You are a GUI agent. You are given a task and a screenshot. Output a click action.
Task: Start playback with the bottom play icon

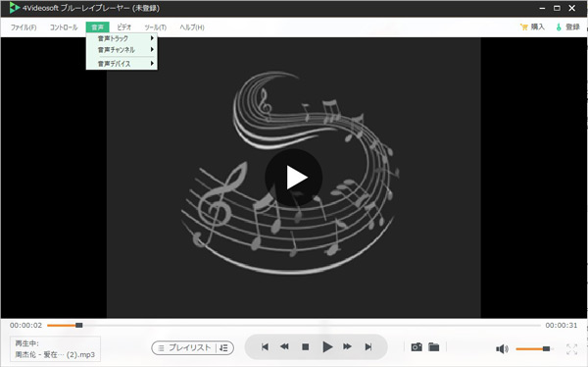point(327,346)
